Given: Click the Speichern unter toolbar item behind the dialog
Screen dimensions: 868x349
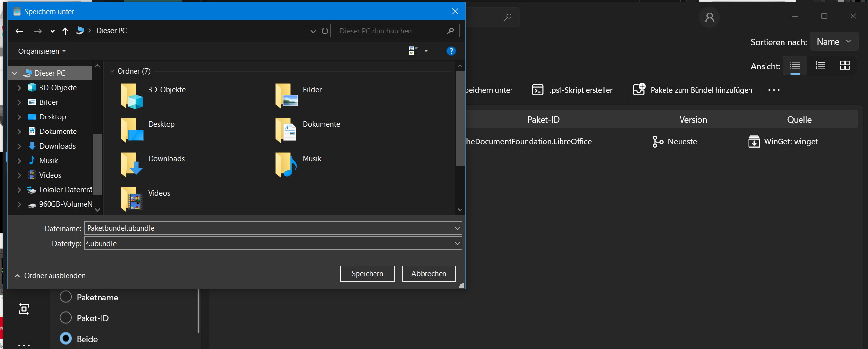Looking at the screenshot, I should tap(489, 90).
